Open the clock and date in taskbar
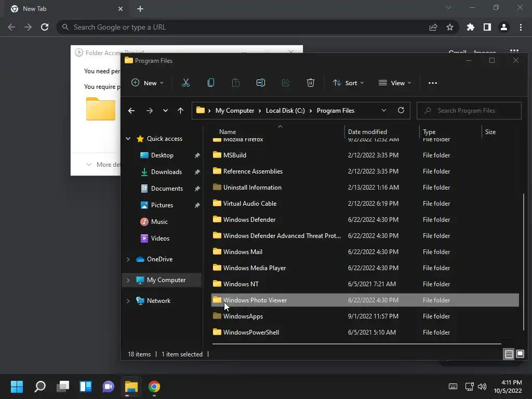This screenshot has height=399, width=532. click(x=508, y=387)
